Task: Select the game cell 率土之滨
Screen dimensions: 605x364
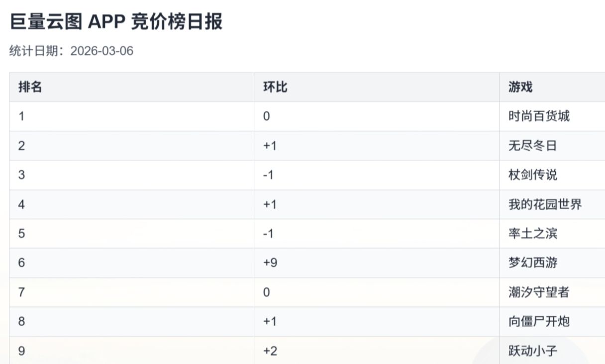Action: click(532, 234)
